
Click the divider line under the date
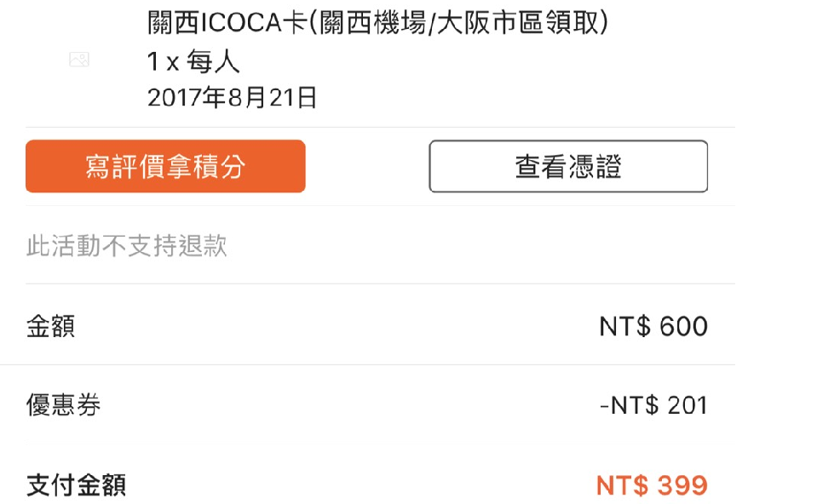point(380,127)
